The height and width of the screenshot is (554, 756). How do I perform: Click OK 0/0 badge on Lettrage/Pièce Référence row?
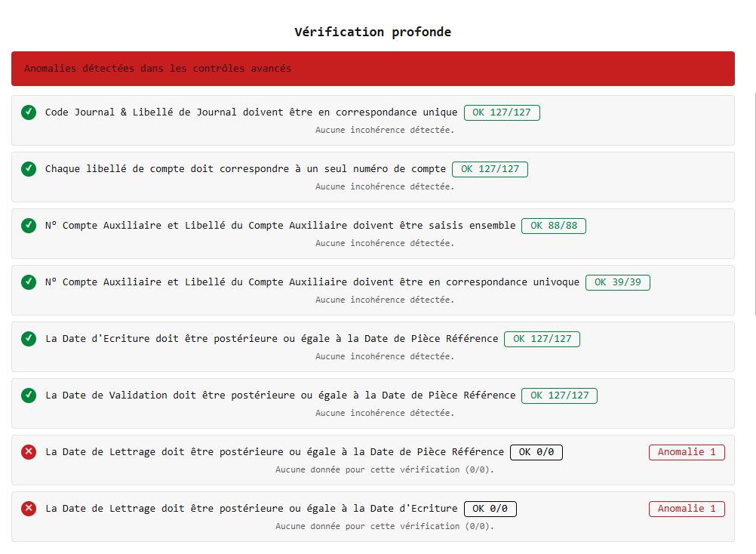tap(536, 452)
